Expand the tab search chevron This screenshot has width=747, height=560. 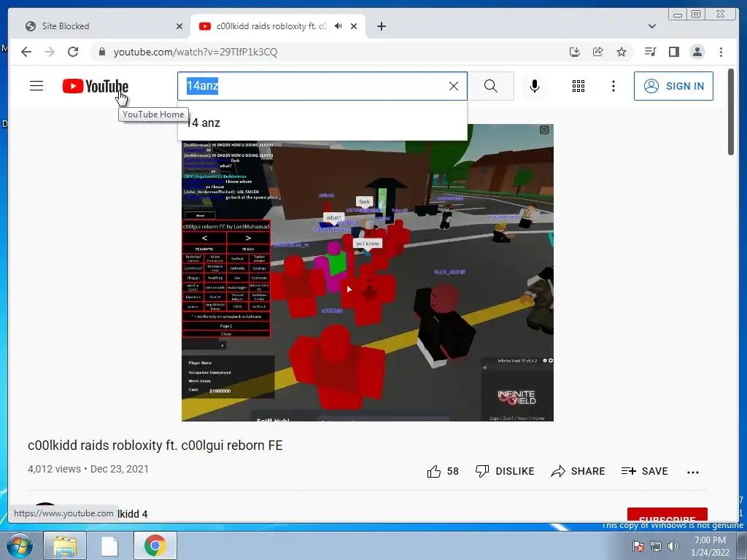point(652,26)
